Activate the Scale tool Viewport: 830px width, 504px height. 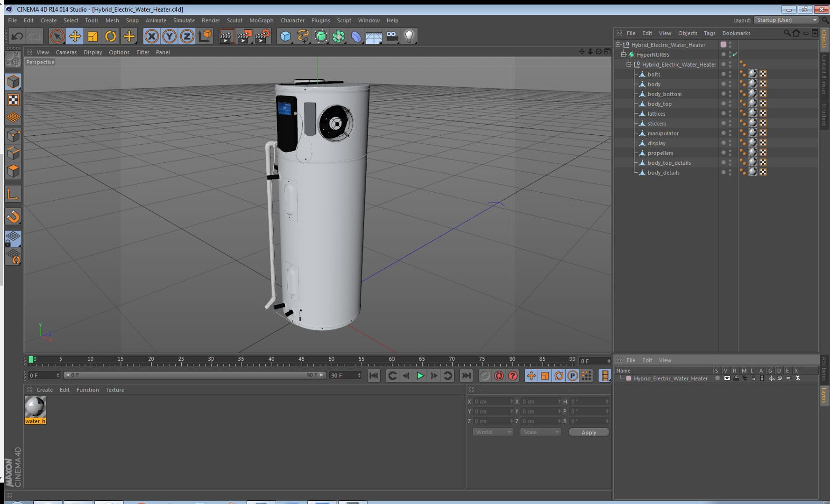tap(92, 36)
